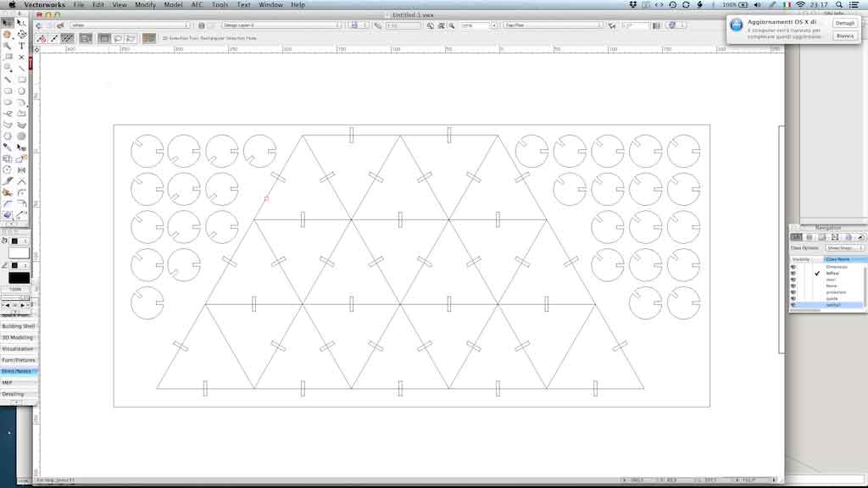Click the drawing area vertical scrollbar
Screen dimensions: 868x488
click(782, 239)
